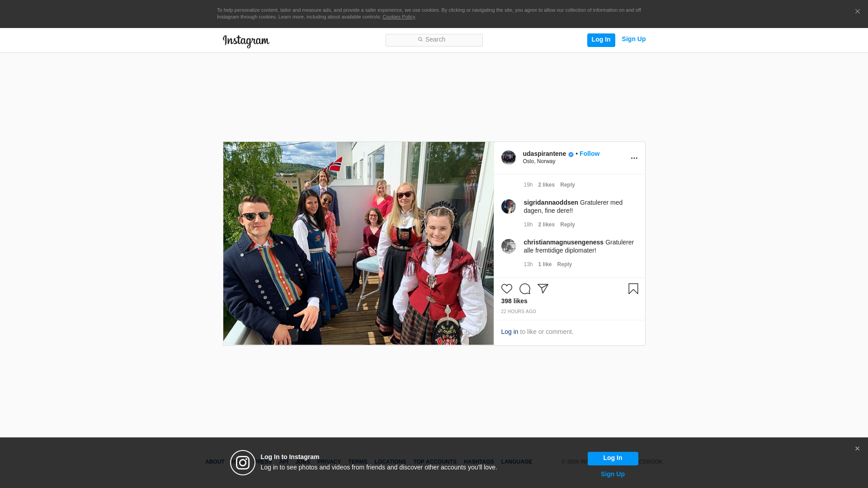Share the post with paper plane icon
The width and height of the screenshot is (868, 488).
(542, 289)
